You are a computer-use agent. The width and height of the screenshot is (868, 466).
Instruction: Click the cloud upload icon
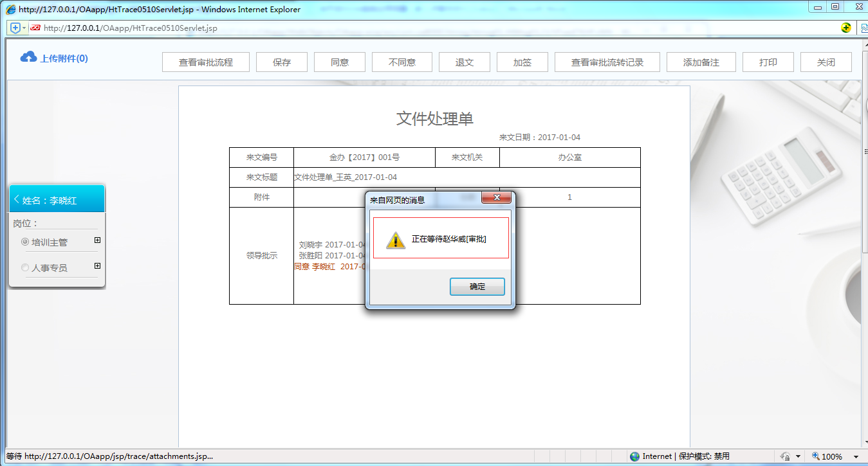point(28,58)
